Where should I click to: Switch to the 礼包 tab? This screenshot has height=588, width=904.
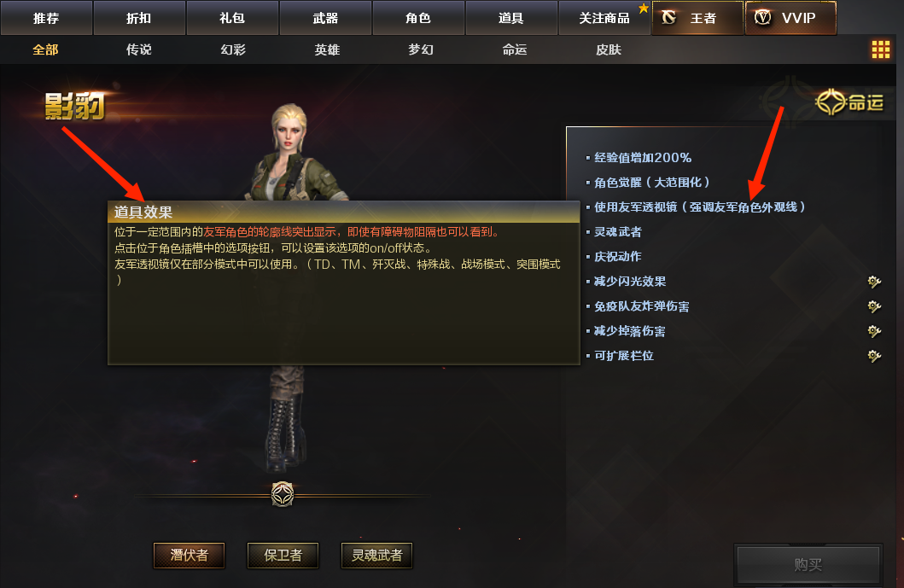click(x=232, y=18)
